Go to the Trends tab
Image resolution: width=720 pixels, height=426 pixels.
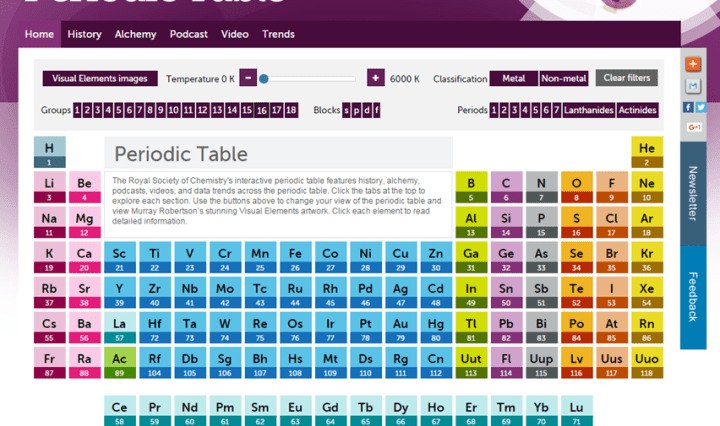click(278, 34)
